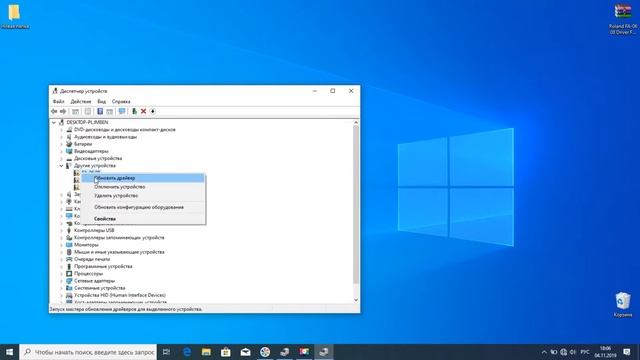Screen dimensions: 640x360
Task: Expand Контроллеры USB category
Action: pos(62,230)
